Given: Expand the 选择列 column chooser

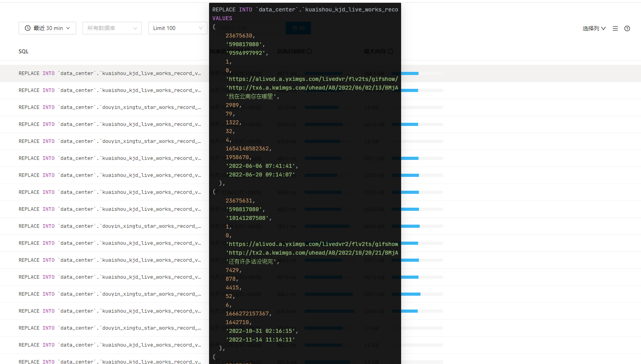Looking at the screenshot, I should coord(594,28).
